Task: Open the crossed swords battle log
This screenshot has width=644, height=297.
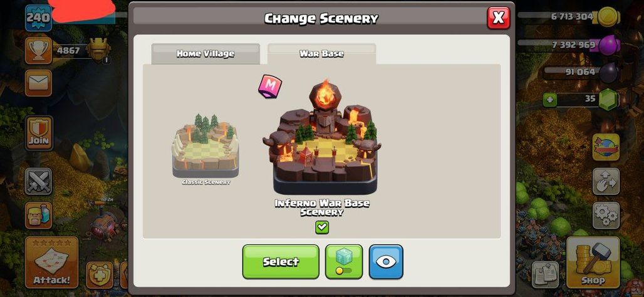Action: [38, 181]
